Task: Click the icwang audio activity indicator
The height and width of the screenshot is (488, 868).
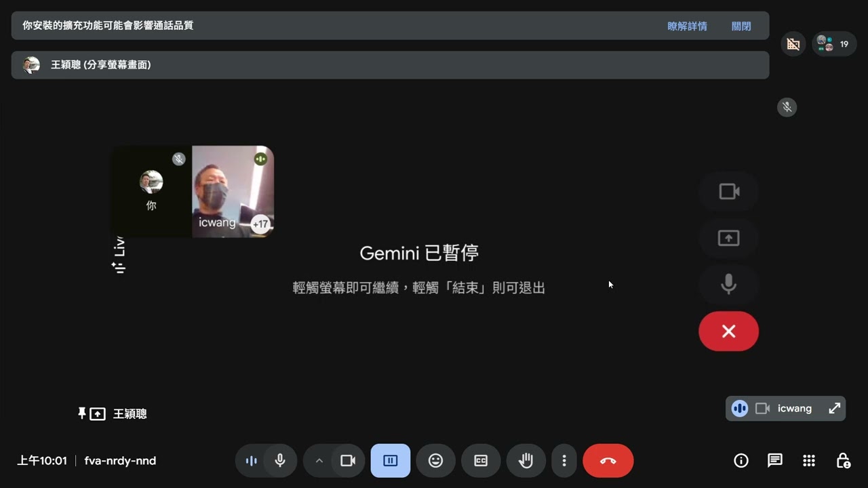Action: point(740,409)
